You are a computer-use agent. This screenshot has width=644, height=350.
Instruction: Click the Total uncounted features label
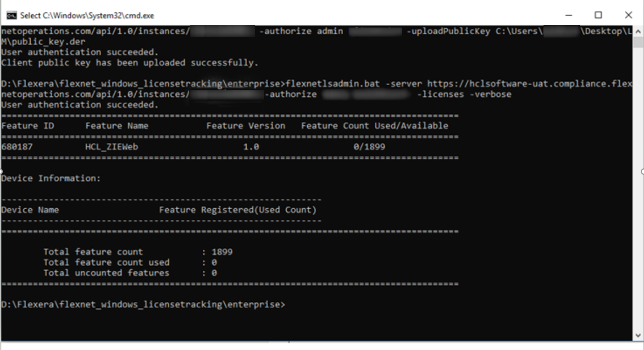(x=106, y=273)
